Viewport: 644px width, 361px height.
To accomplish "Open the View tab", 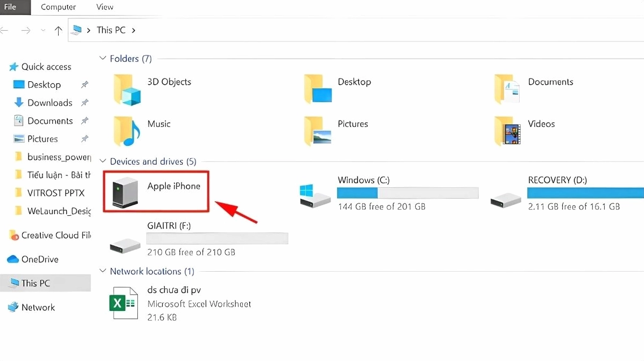I will pyautogui.click(x=104, y=7).
